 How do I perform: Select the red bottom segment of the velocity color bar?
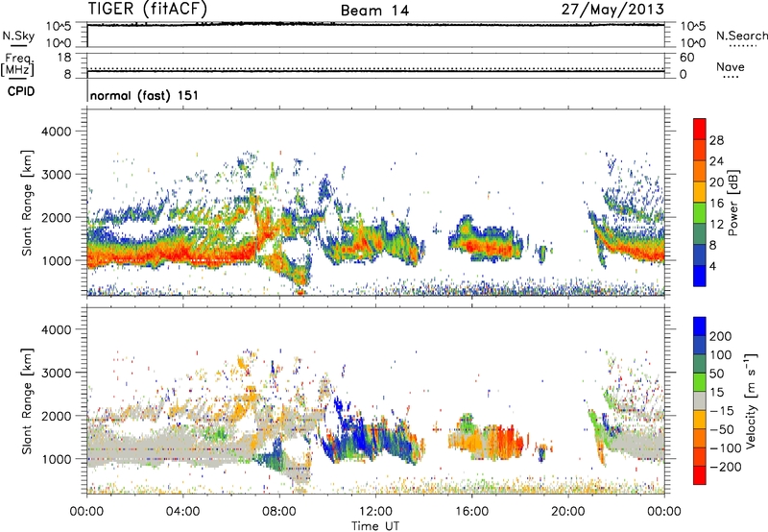pos(700,475)
